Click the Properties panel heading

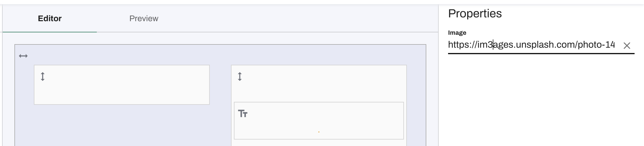tap(475, 14)
